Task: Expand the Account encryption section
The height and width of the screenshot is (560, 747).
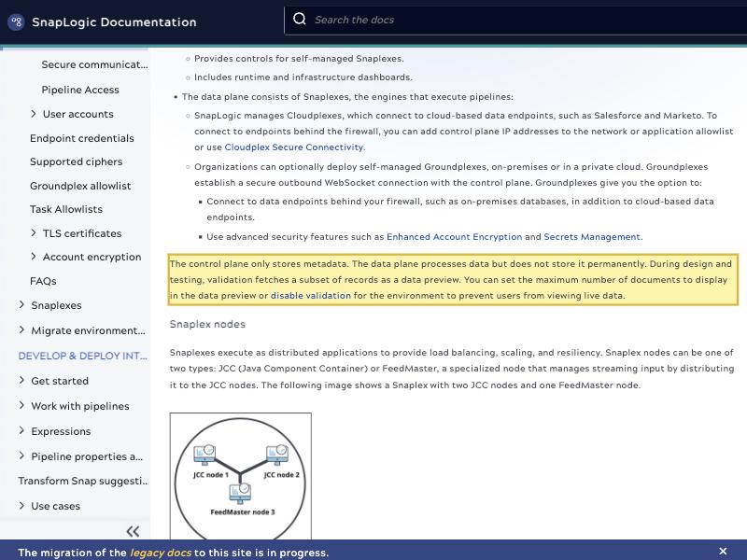Action: pos(34,257)
